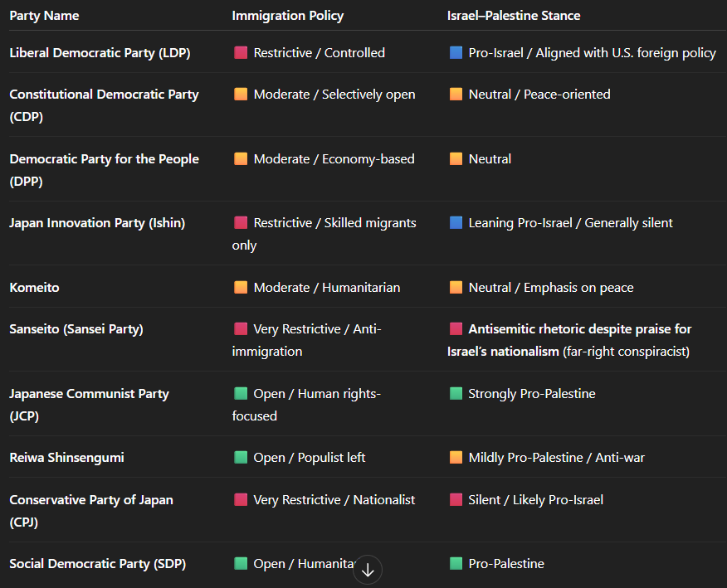Click the green square beside Strongly Pro-Palestine
The image size is (727, 588).
click(x=456, y=394)
